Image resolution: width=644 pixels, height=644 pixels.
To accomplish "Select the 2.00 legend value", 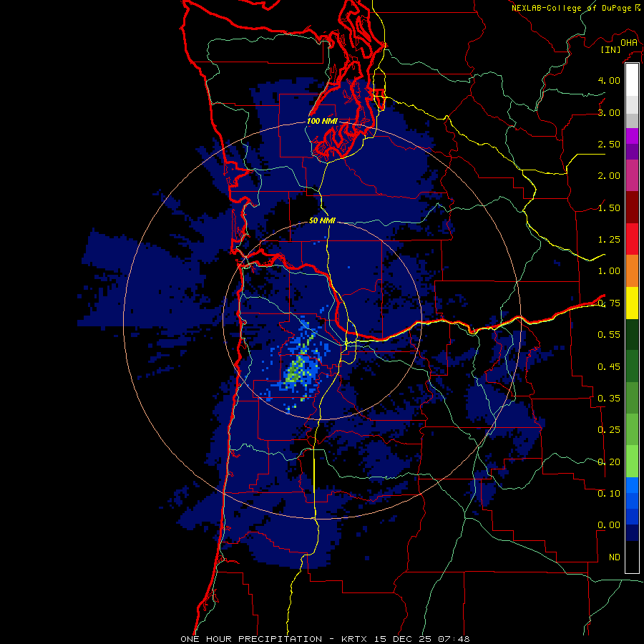I will pos(609,176).
